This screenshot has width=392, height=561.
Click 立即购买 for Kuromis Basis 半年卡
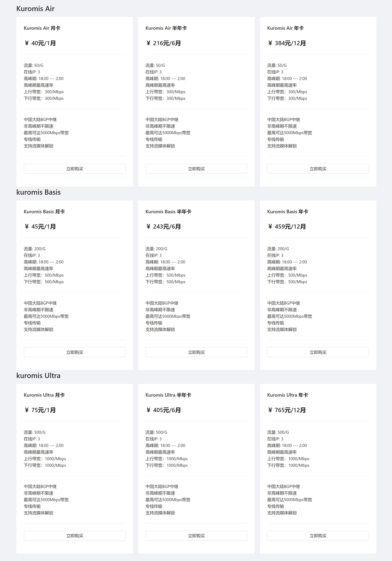(196, 352)
